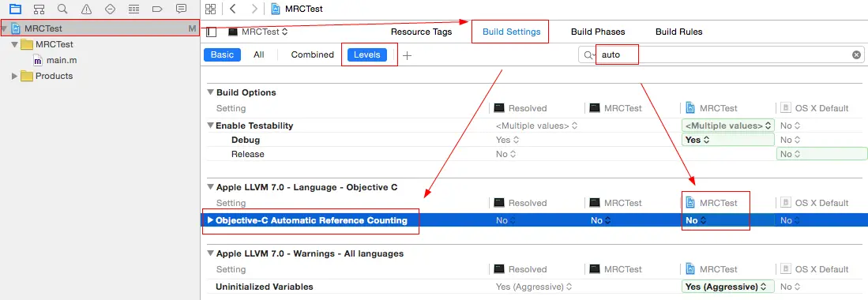Clear the auto search text
The width and height of the screenshot is (868, 300).
pyautogui.click(x=856, y=54)
